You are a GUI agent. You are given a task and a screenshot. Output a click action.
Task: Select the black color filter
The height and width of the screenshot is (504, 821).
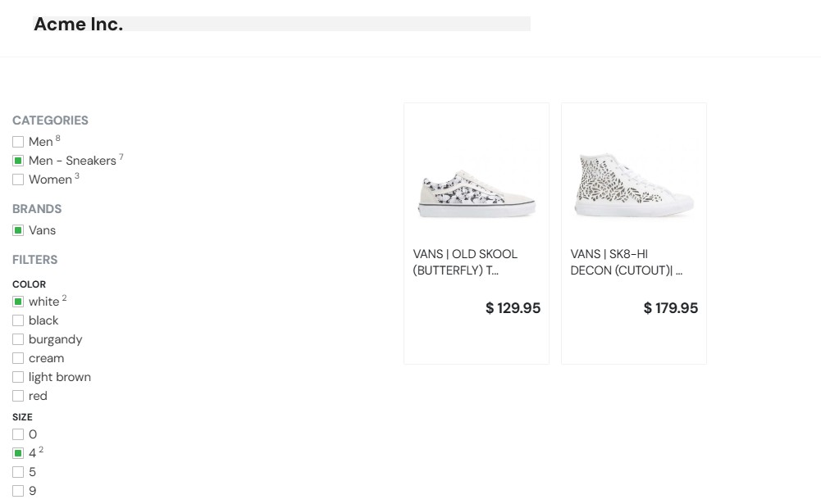point(18,320)
